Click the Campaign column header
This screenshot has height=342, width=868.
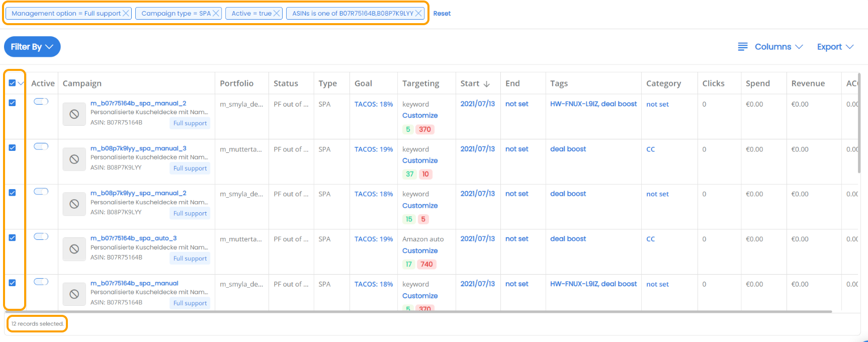click(82, 83)
